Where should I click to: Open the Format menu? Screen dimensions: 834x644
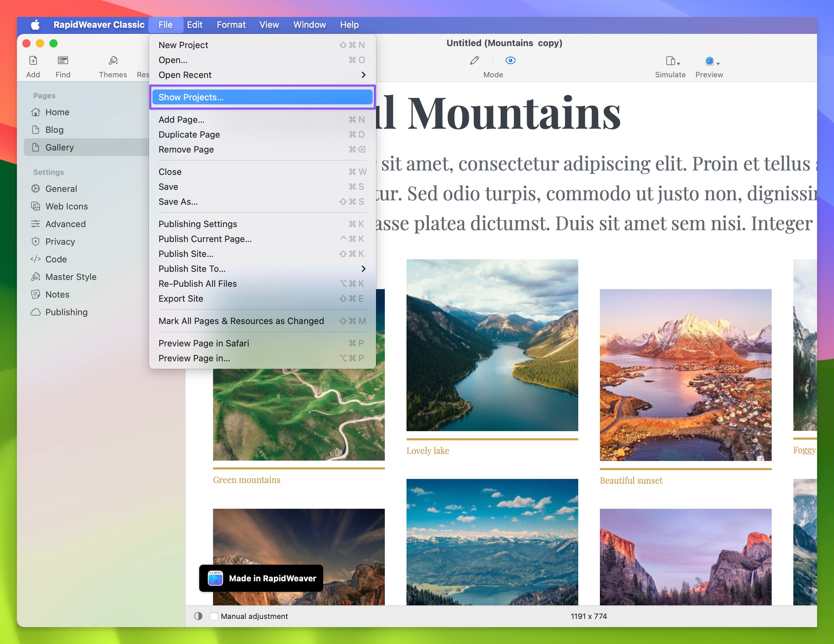click(x=231, y=25)
